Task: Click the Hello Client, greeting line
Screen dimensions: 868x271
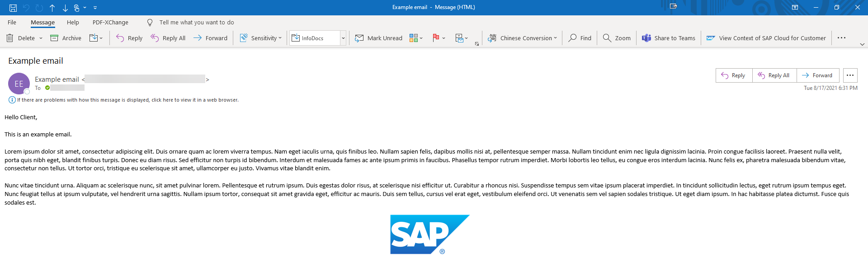Action: coord(21,117)
